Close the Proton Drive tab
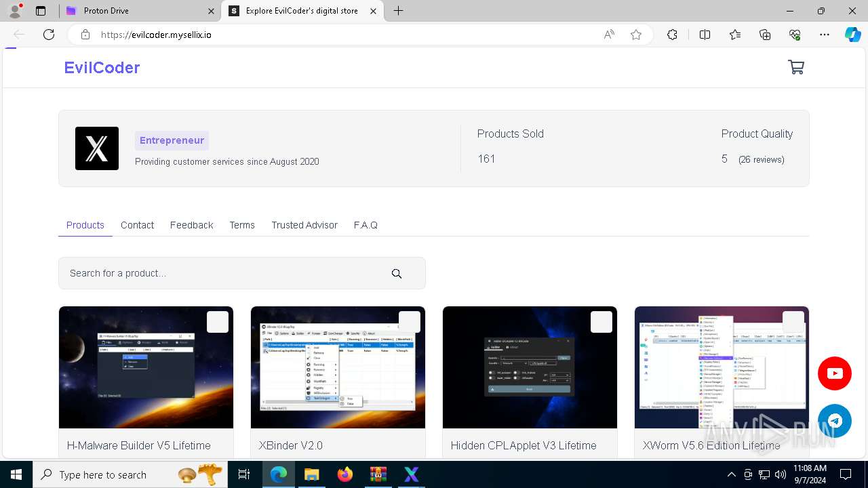The width and height of the screenshot is (868, 488). [212, 11]
